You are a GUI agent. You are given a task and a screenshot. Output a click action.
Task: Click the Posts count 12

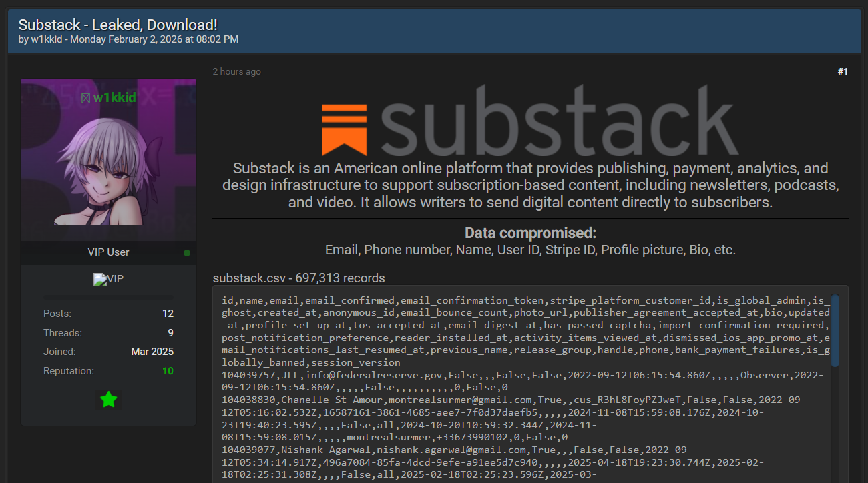(168, 314)
